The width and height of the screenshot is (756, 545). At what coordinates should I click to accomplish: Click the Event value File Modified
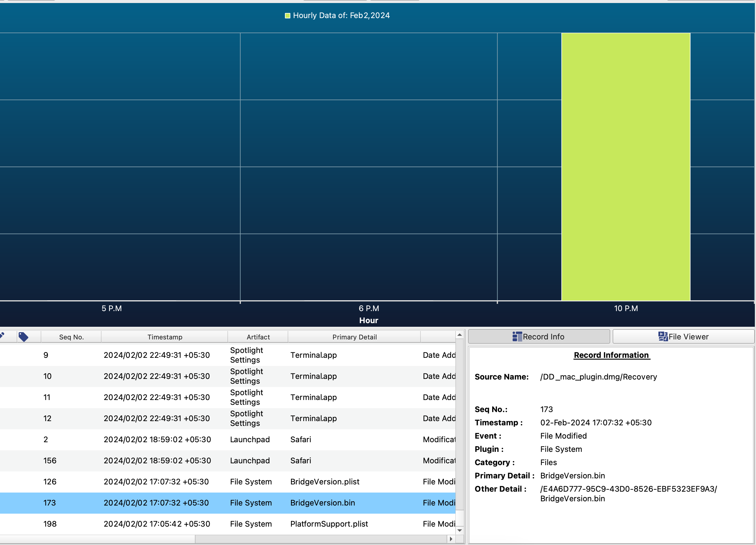tap(563, 436)
